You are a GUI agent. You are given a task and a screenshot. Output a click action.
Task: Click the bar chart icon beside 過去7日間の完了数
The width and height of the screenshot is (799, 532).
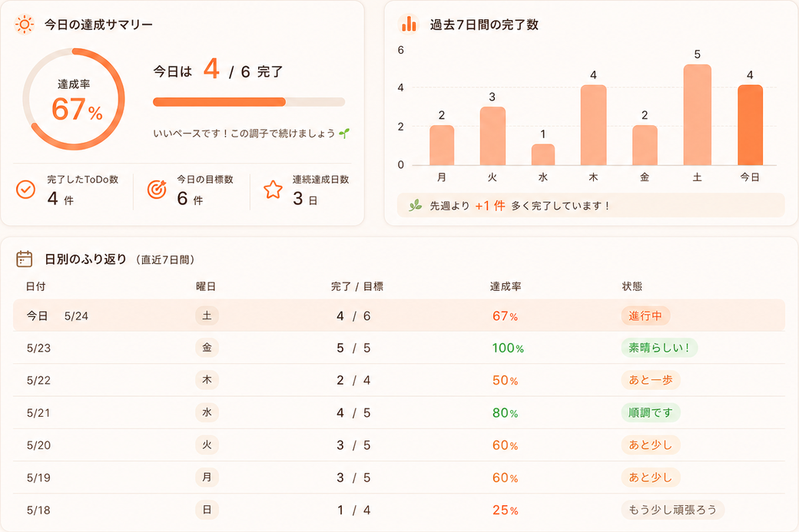pyautogui.click(x=409, y=24)
